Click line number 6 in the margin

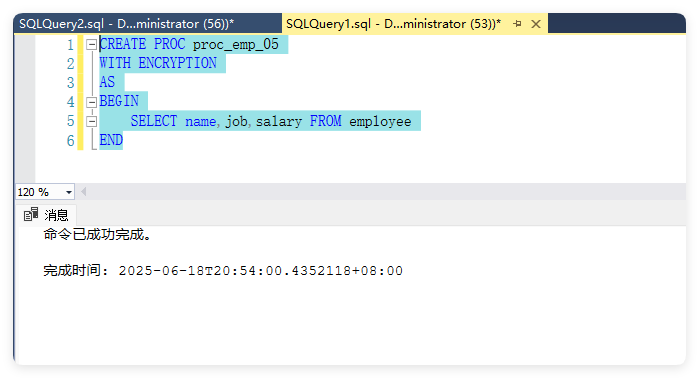[x=70, y=141]
